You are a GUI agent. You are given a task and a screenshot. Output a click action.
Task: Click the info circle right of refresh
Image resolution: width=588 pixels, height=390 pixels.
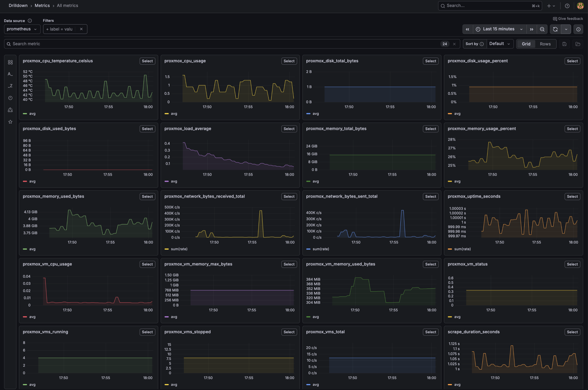(x=578, y=29)
